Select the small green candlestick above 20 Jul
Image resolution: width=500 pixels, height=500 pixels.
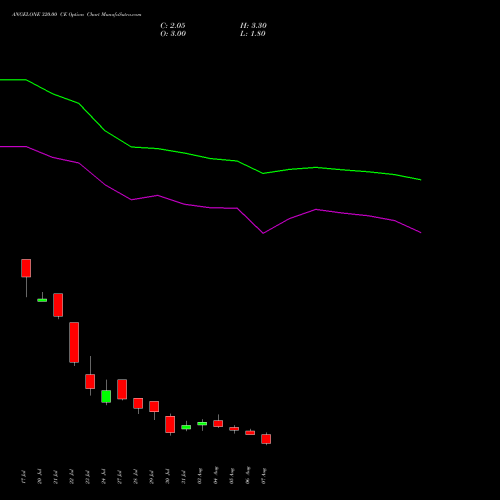[42, 300]
